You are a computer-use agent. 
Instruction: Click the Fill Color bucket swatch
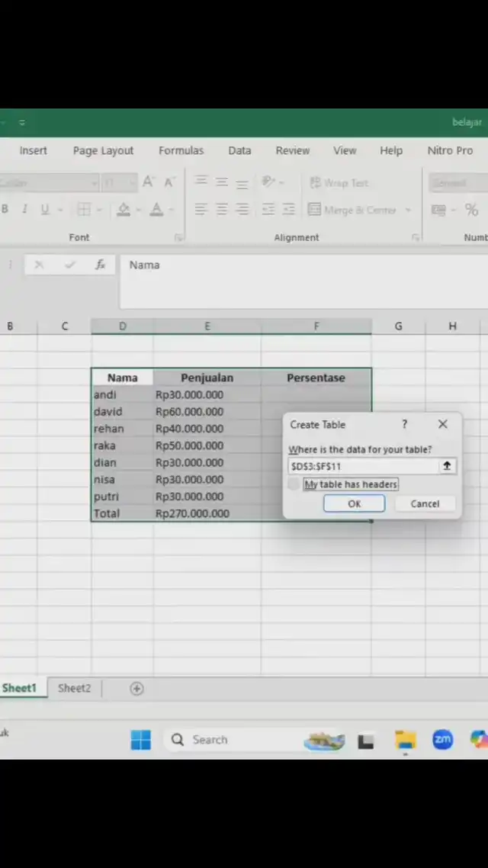pos(123,210)
